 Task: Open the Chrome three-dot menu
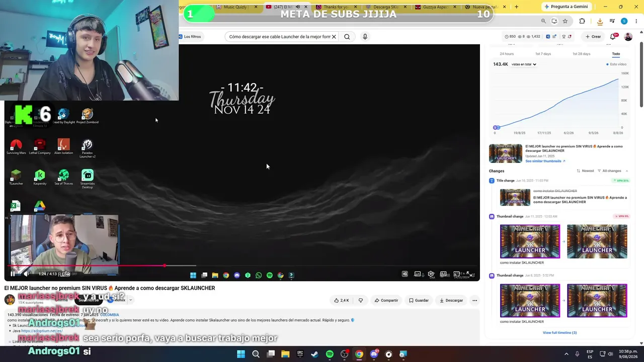tap(636, 21)
